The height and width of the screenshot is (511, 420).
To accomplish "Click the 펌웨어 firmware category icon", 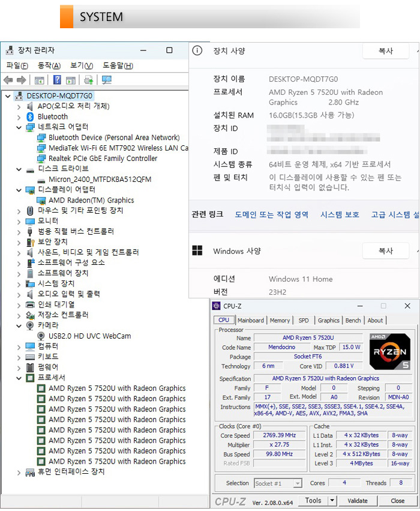I will point(30,367).
